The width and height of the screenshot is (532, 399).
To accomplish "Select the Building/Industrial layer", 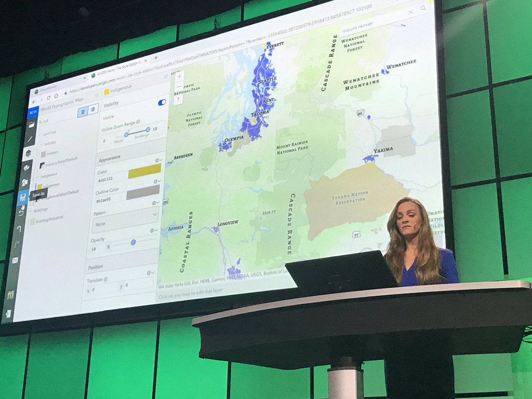I will (46, 219).
